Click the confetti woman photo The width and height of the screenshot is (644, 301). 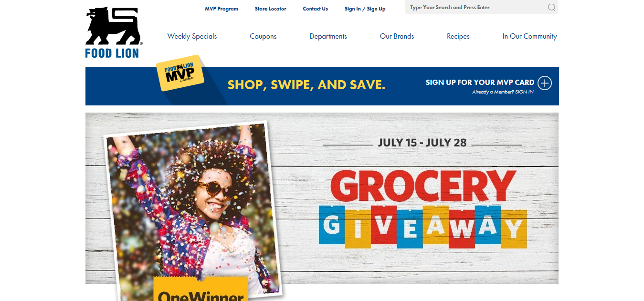193,210
